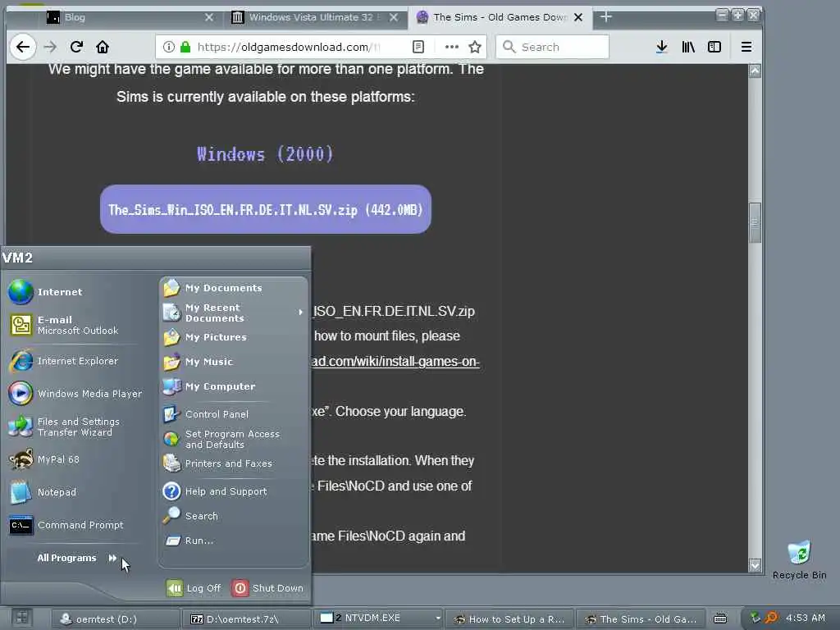Image resolution: width=840 pixels, height=630 pixels.
Task: Switch to The Sims - Old Ga... taskbar button
Action: click(640, 619)
